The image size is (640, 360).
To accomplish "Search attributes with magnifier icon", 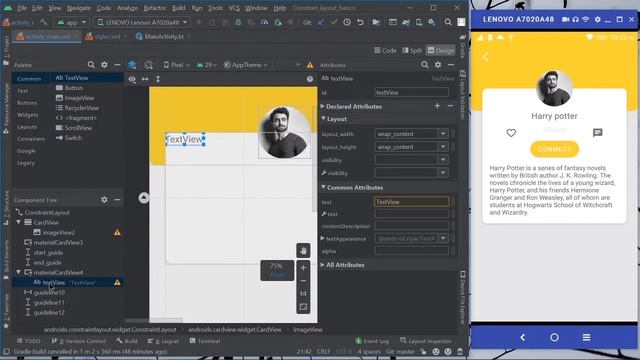I will [x=425, y=65].
